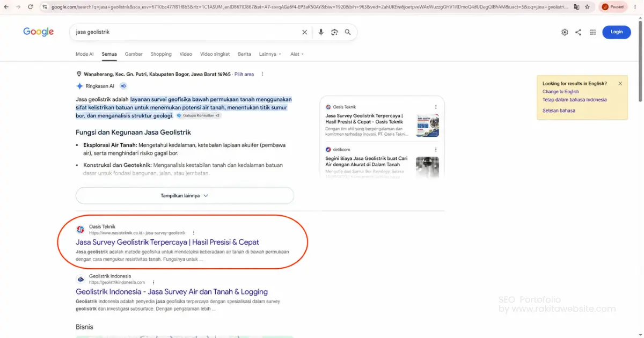Switch to the Mode AI tab

click(85, 54)
